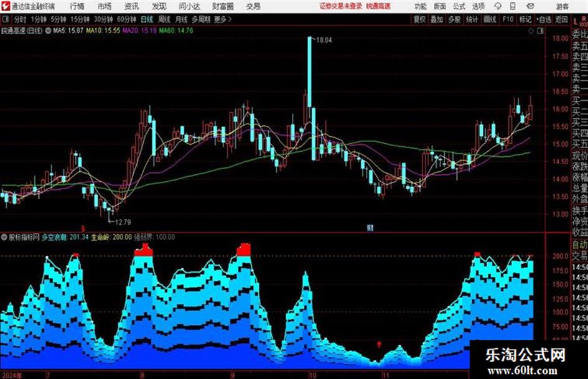Open the 问小达 menu

pos(189,6)
